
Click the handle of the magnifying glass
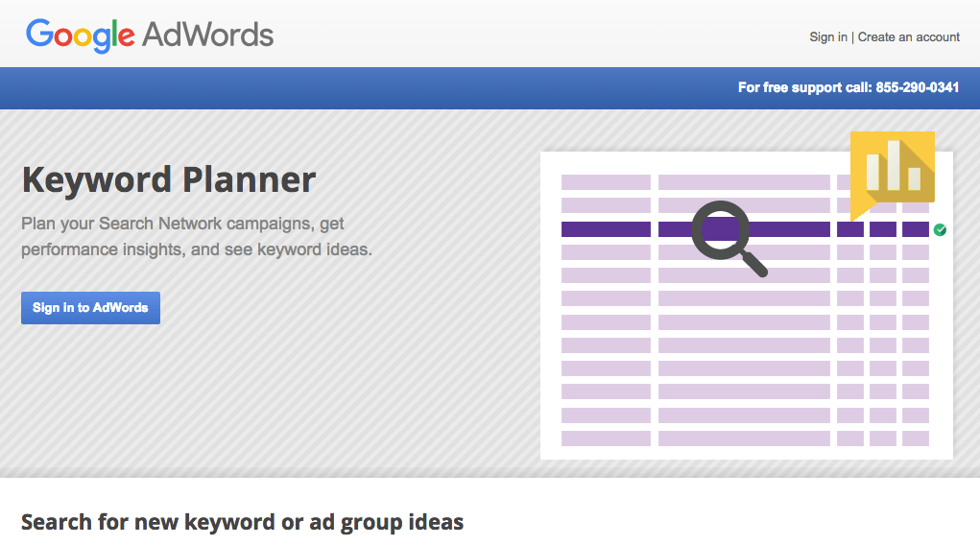(753, 263)
